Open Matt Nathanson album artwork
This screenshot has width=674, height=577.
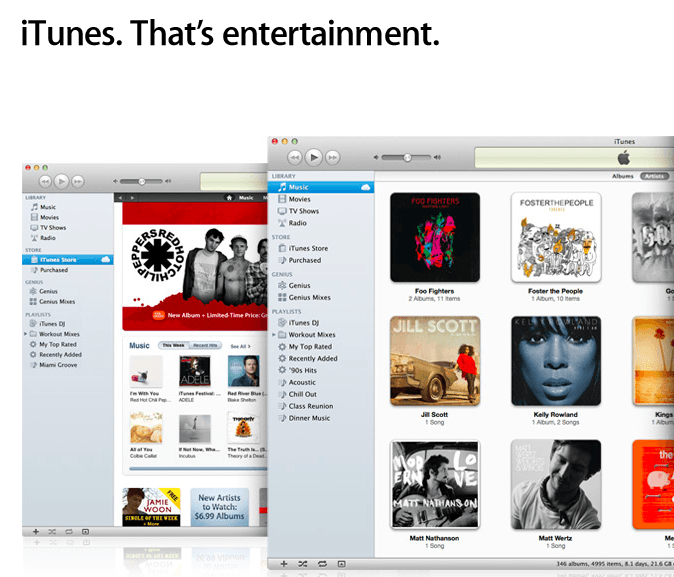click(435, 485)
